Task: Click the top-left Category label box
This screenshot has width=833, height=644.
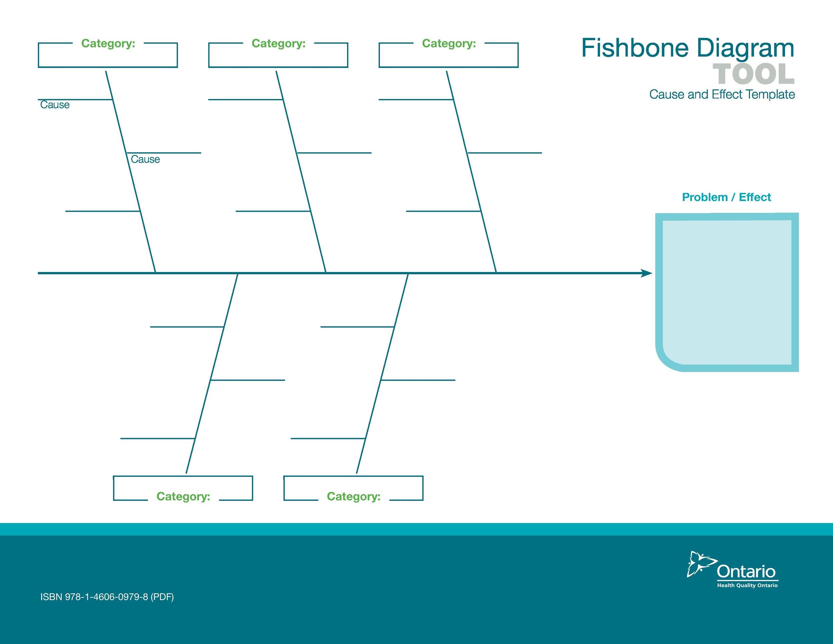Action: click(x=108, y=51)
